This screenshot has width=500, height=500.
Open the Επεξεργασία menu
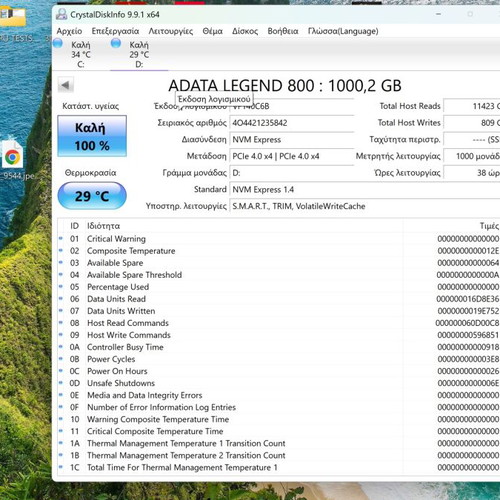point(115,31)
